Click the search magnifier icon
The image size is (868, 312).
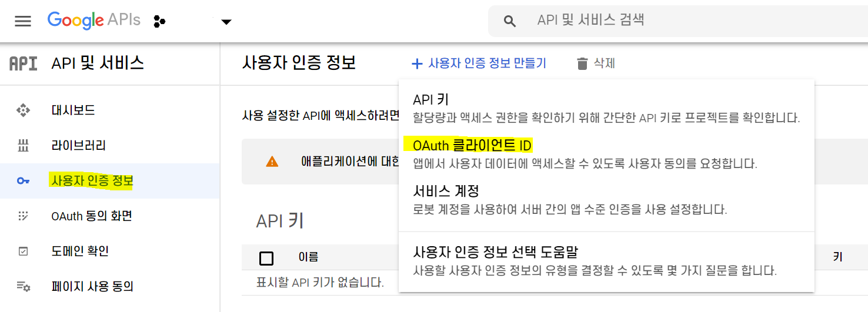[x=510, y=22]
